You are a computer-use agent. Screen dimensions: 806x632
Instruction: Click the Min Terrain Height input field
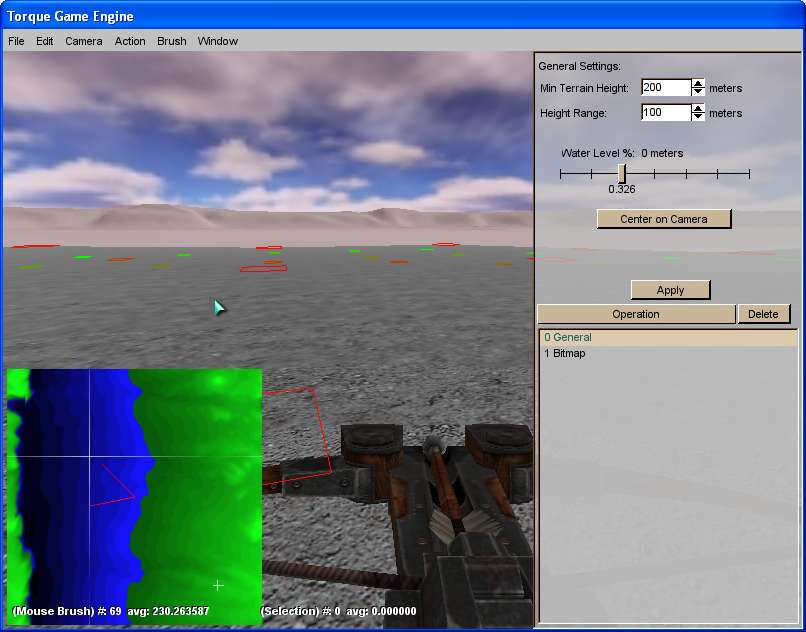(x=665, y=88)
